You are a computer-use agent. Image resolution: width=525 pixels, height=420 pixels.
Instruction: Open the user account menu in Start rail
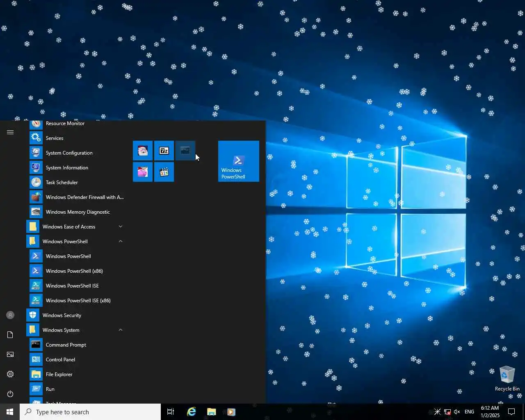pos(10,315)
